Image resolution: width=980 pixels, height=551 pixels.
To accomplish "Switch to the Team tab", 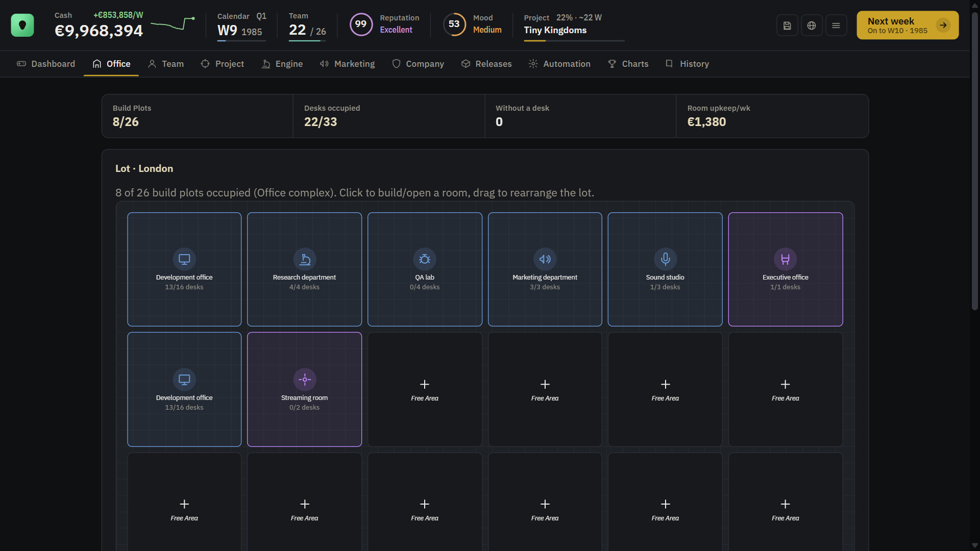I will pos(166,64).
